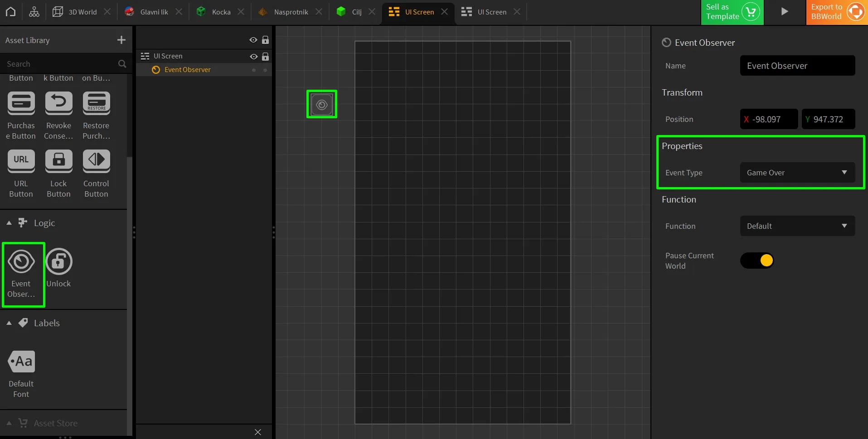Select the Event Observer asset icon
868x439 pixels.
click(21, 262)
